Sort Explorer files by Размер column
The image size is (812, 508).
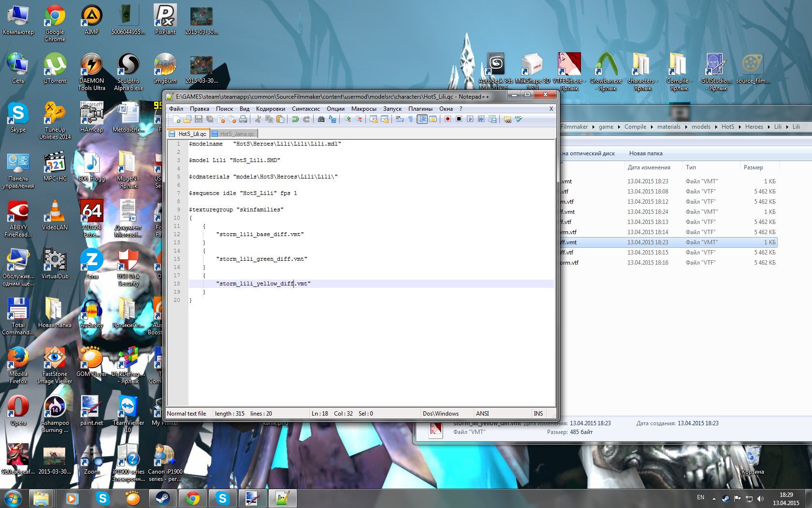coord(754,167)
